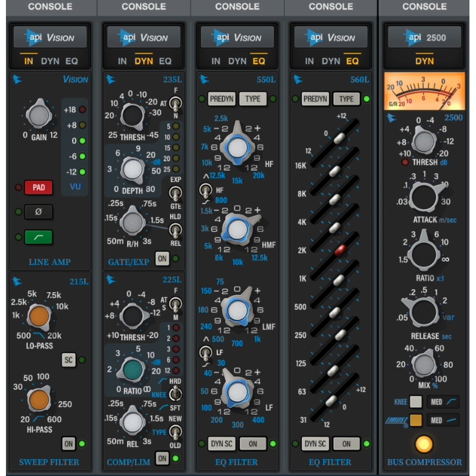Click the orange LO-PASS knob
The width and height of the screenshot is (476, 476).
39,316
